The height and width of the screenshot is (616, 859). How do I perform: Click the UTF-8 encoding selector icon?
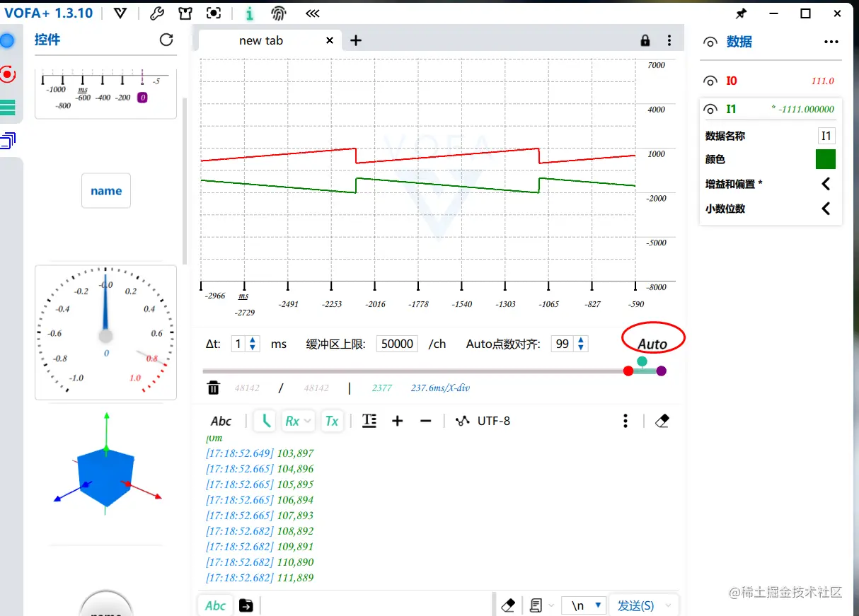pyautogui.click(x=463, y=421)
